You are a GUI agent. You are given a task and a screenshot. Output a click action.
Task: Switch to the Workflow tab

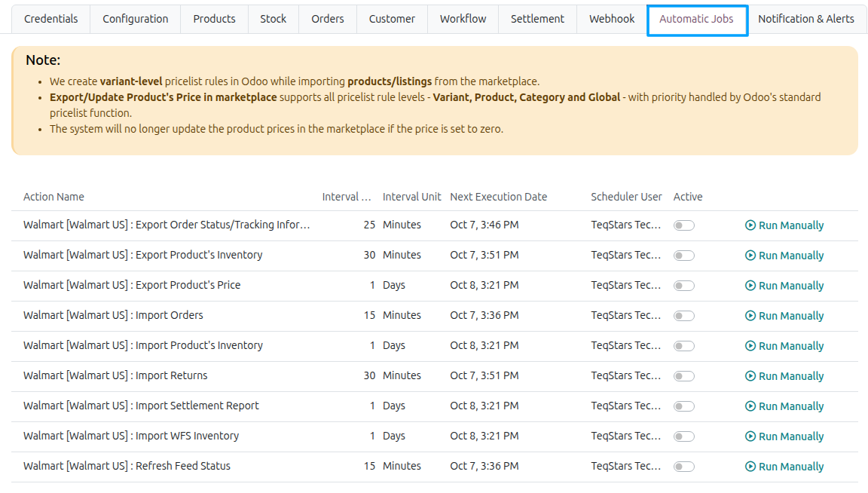point(463,19)
